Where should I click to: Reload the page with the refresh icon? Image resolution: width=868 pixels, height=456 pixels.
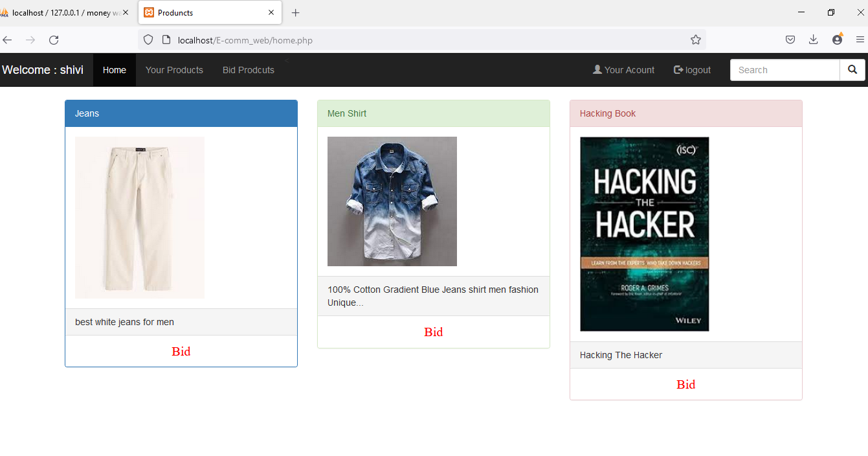point(54,40)
